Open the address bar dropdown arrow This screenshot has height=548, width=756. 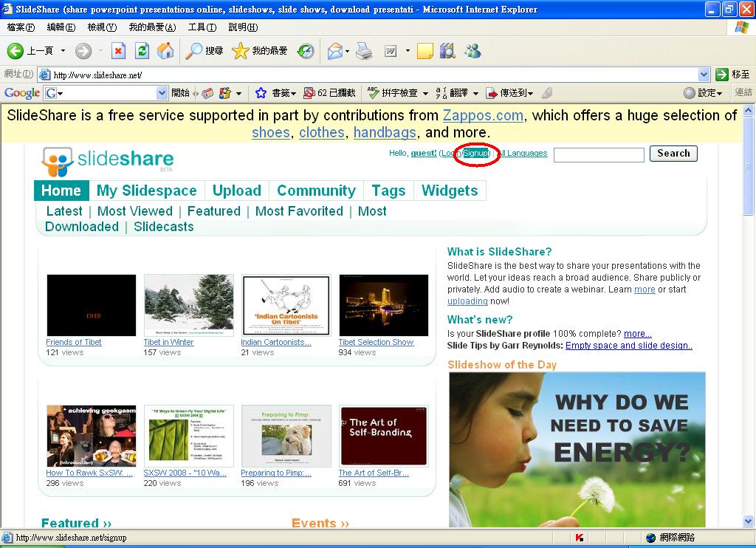704,75
